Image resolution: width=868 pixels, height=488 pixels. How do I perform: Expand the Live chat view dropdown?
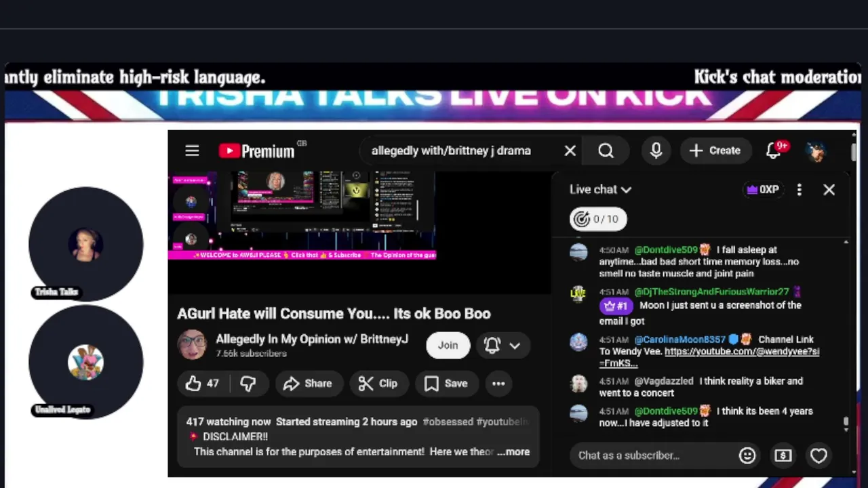coord(600,190)
